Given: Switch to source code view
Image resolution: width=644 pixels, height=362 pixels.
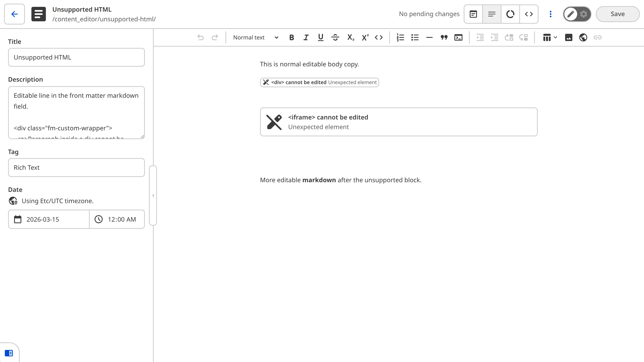Looking at the screenshot, I should pos(529,14).
